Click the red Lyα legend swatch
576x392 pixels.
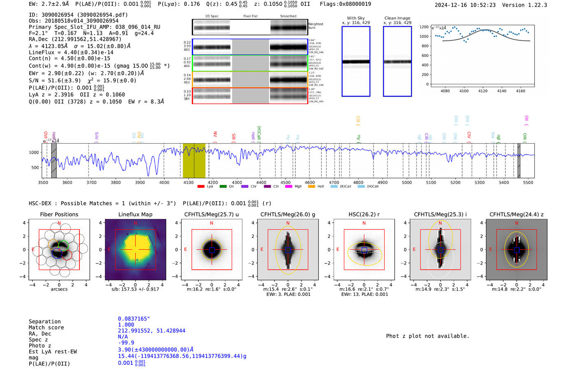(x=201, y=186)
